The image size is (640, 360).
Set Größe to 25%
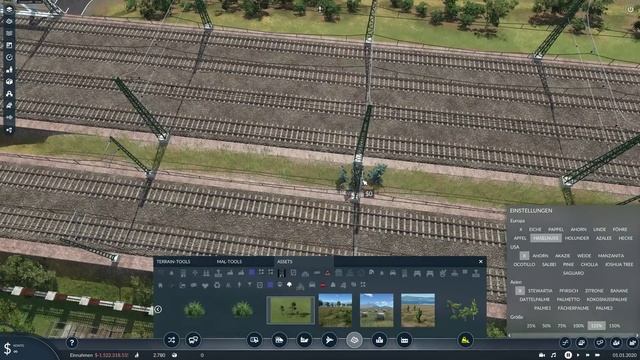pos(531,326)
